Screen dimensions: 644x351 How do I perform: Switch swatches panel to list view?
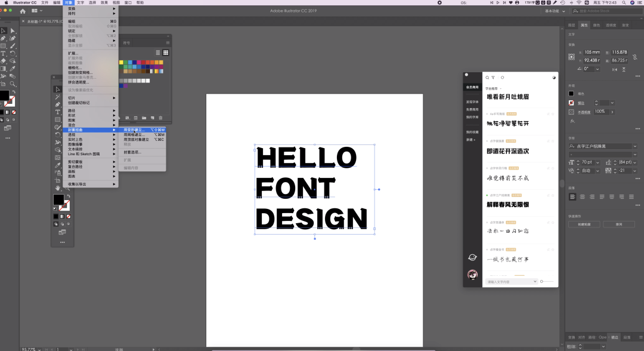click(x=158, y=53)
